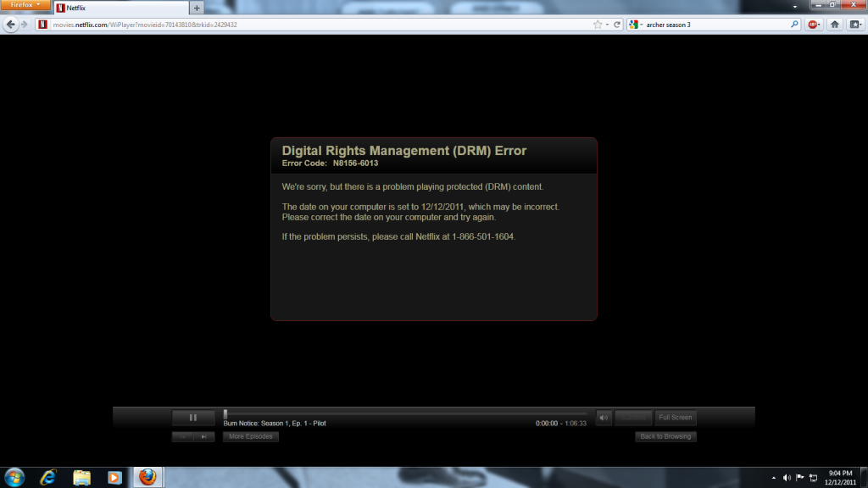The height and width of the screenshot is (488, 868).
Task: Click the Netflix phone number 1-866-501-1604
Action: [482, 237]
